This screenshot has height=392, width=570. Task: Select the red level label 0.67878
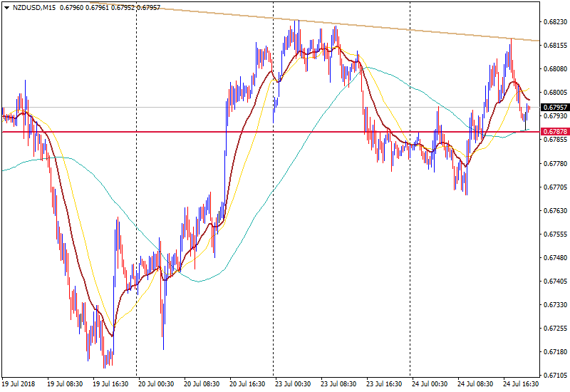(x=555, y=131)
